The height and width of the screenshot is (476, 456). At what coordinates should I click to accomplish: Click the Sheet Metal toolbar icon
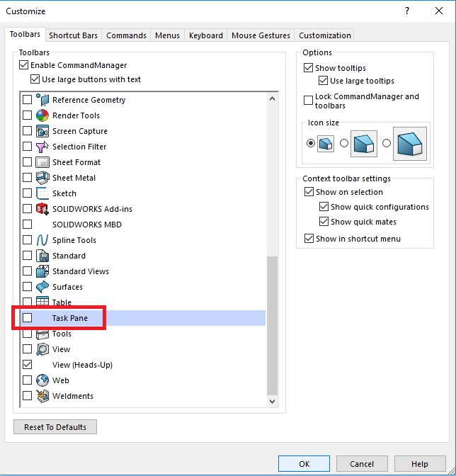coord(42,178)
